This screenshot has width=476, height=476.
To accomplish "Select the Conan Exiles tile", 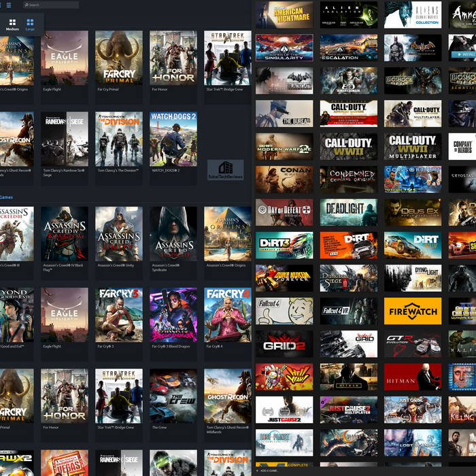I will [284, 180].
